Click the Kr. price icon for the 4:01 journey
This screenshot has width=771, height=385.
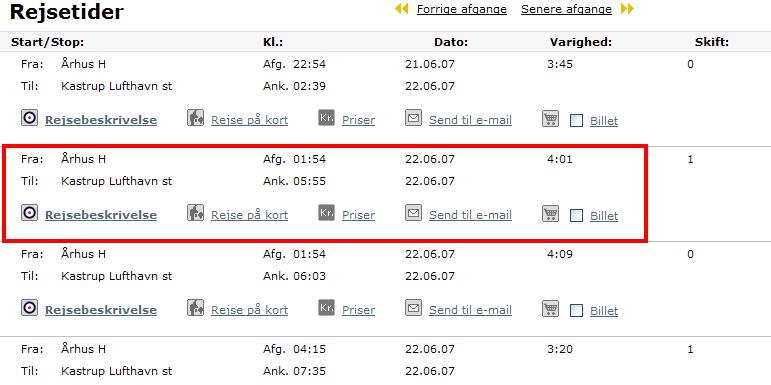pyautogui.click(x=326, y=213)
